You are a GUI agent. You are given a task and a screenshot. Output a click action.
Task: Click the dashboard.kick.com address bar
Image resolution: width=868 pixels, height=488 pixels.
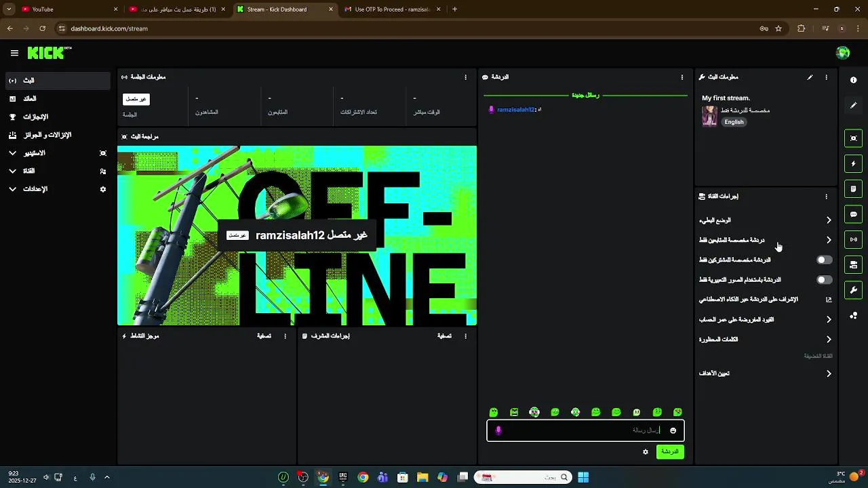[x=407, y=28]
